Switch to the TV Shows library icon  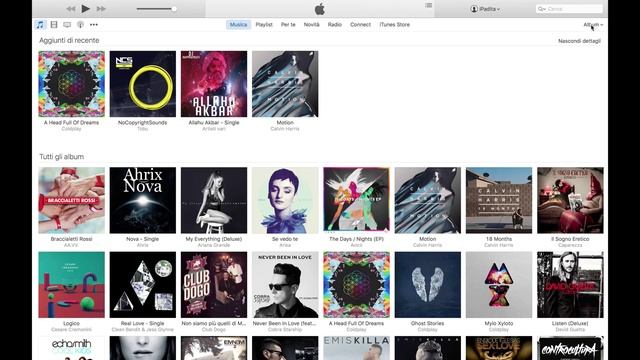point(67,24)
